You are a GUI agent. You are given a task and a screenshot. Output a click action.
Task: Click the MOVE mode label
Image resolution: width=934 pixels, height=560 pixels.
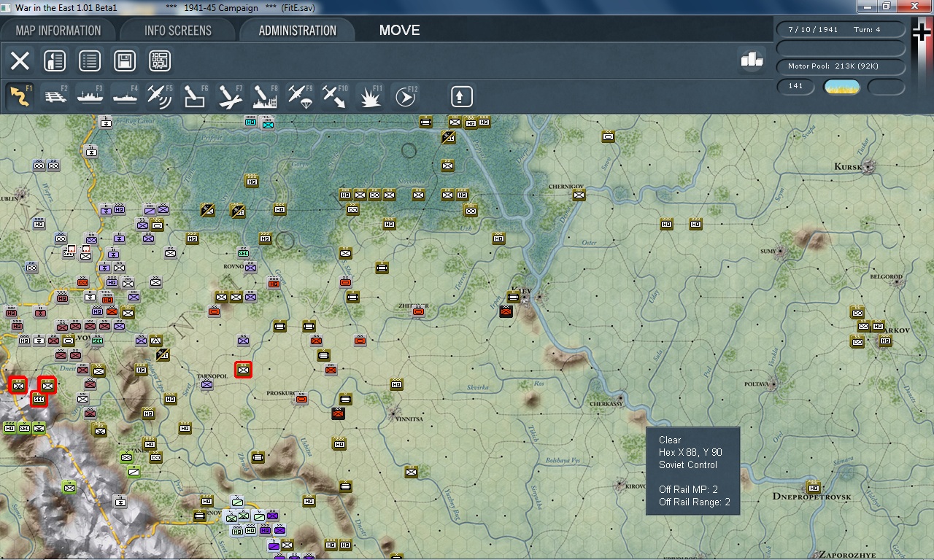click(x=400, y=31)
